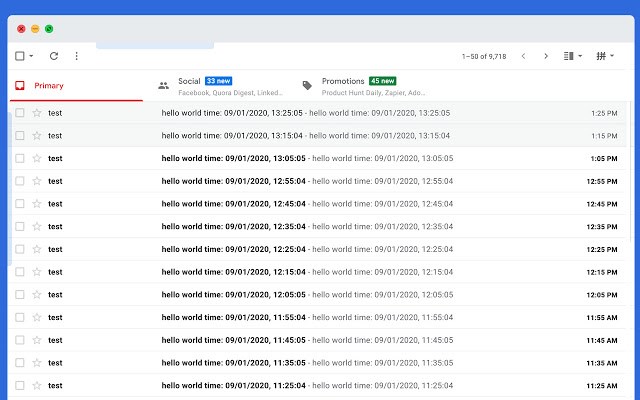Click Facebook, Quora Digest, LinkedIn preview text

230,93
